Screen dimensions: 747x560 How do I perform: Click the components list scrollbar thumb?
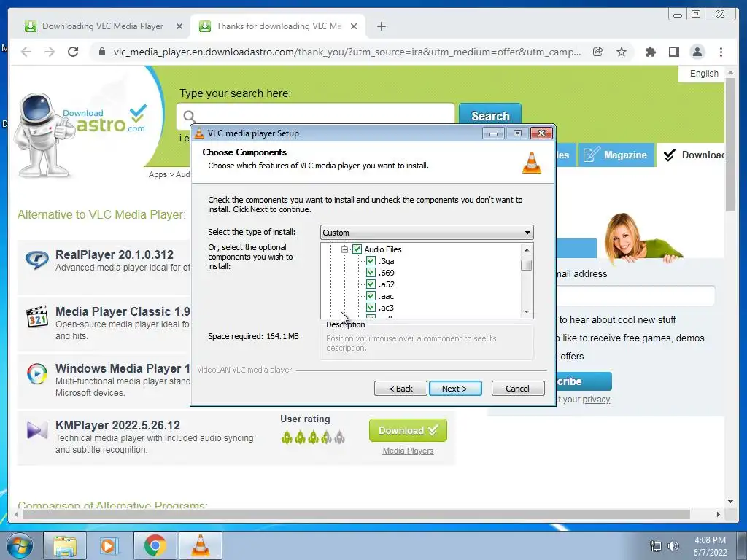pos(527,265)
